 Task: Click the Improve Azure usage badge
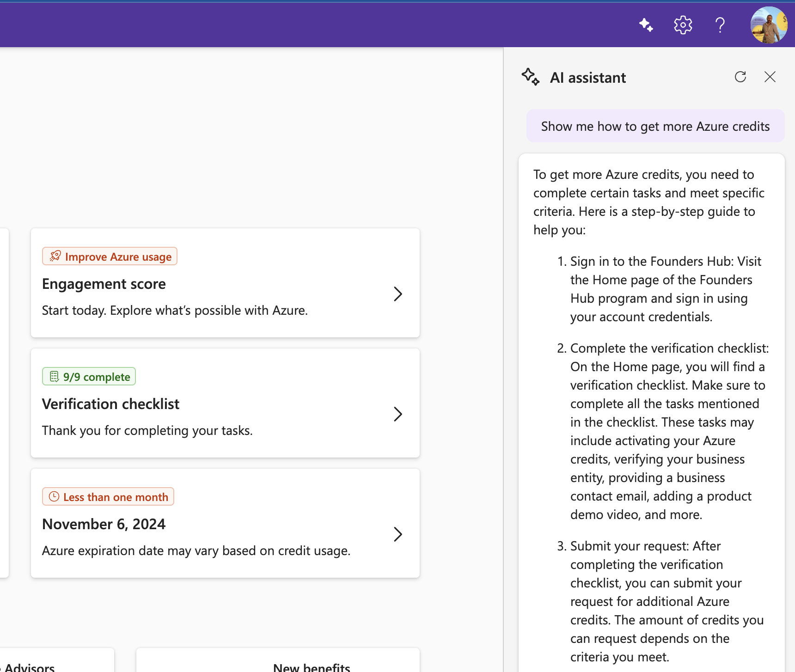coord(110,256)
